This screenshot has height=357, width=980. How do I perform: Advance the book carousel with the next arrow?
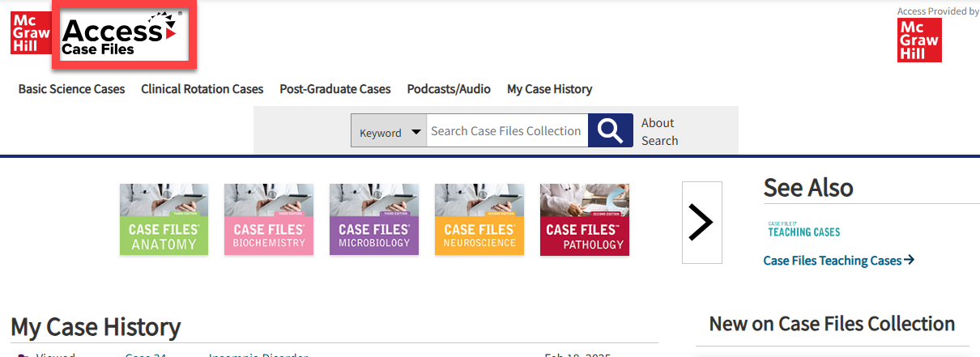701,223
